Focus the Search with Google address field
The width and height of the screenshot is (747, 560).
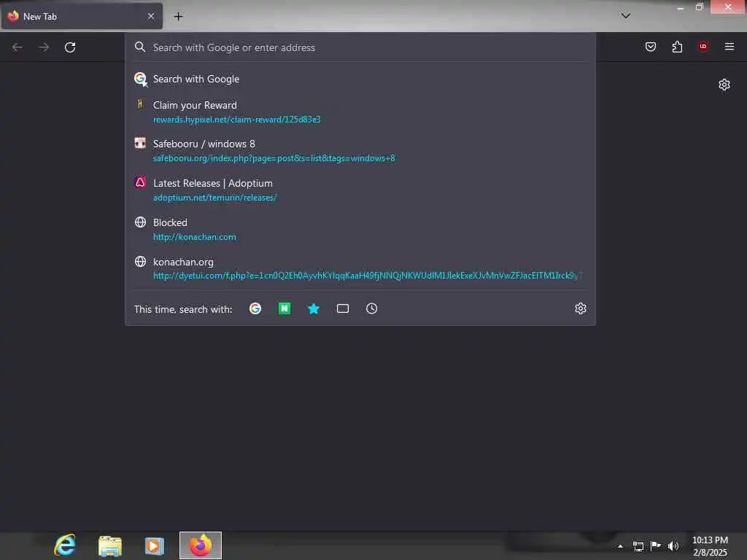(x=360, y=47)
